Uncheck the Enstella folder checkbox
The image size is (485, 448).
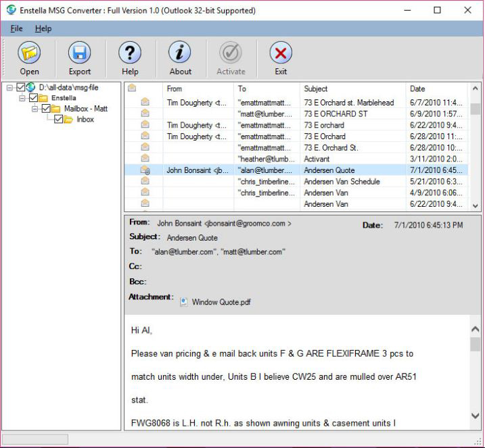(33, 98)
